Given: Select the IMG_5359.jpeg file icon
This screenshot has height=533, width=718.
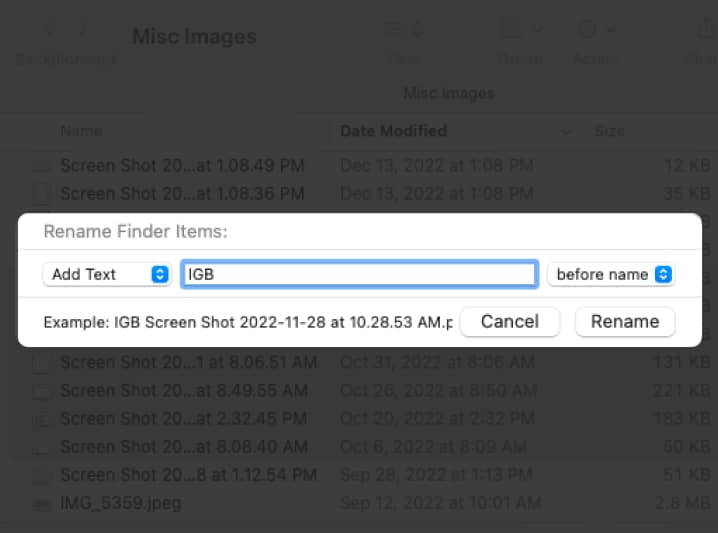Looking at the screenshot, I should [42, 503].
